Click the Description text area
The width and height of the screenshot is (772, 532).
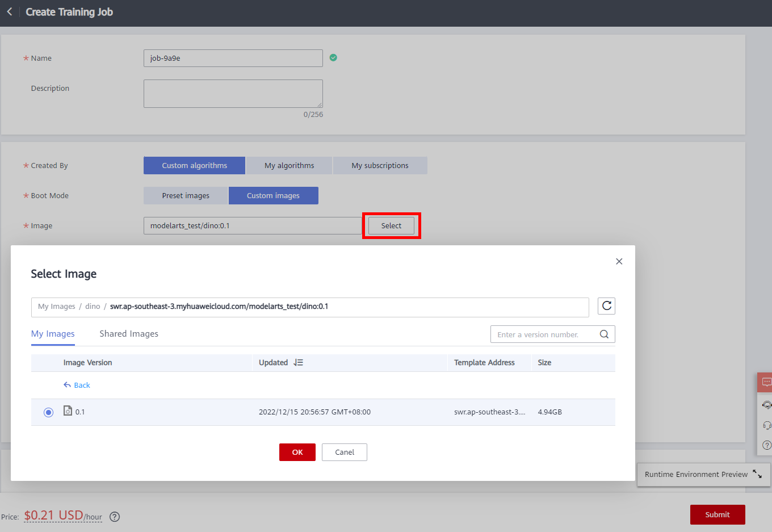233,94
